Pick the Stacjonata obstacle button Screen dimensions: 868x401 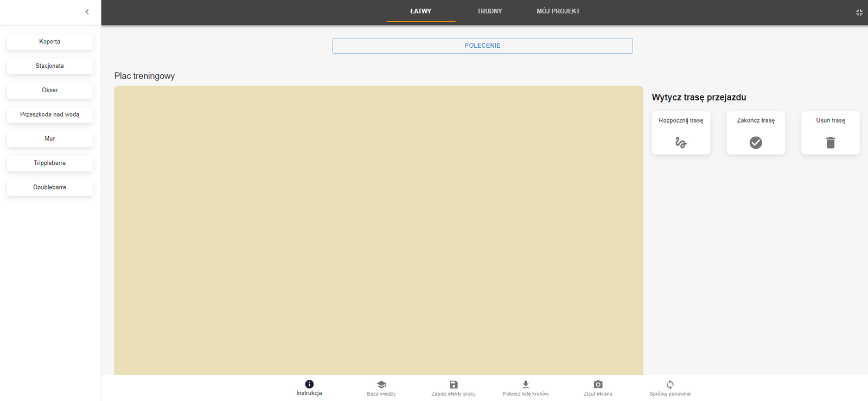click(x=50, y=66)
